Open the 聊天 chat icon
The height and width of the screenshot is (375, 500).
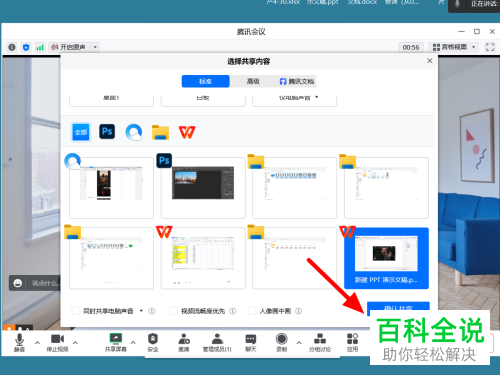coord(251,342)
